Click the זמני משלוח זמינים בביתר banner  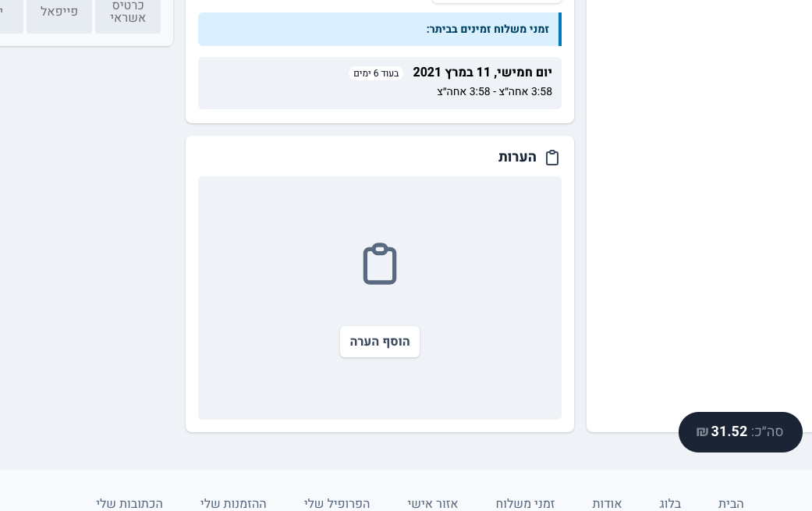click(380, 30)
